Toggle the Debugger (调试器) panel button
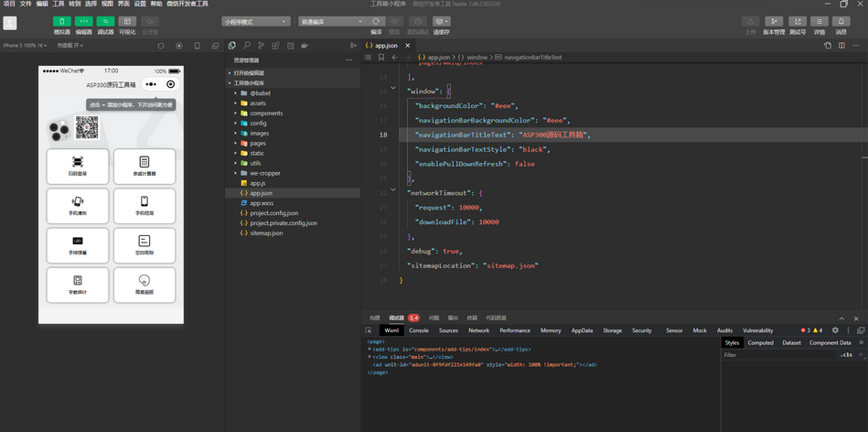This screenshot has height=432, width=868. click(x=105, y=21)
